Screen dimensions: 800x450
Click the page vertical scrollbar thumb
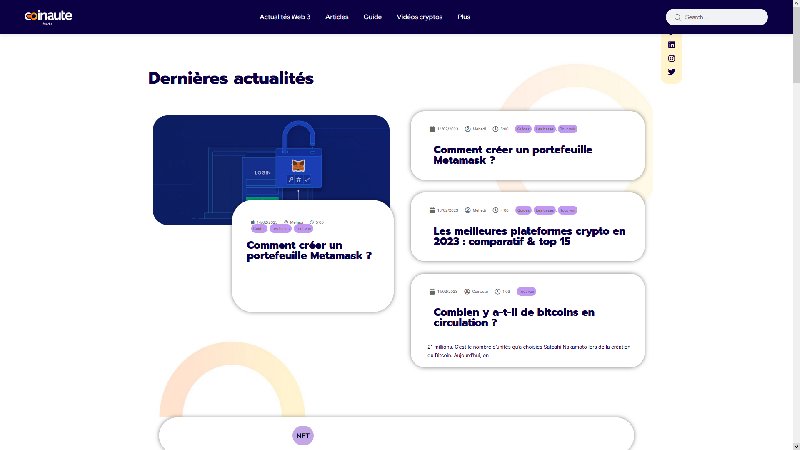tap(796, 43)
